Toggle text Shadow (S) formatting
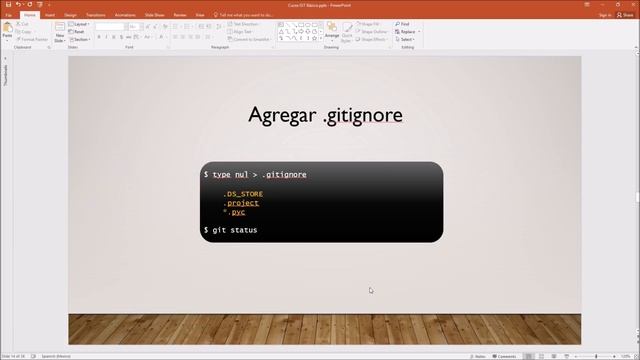The height and width of the screenshot is (360, 640). tap(121, 37)
